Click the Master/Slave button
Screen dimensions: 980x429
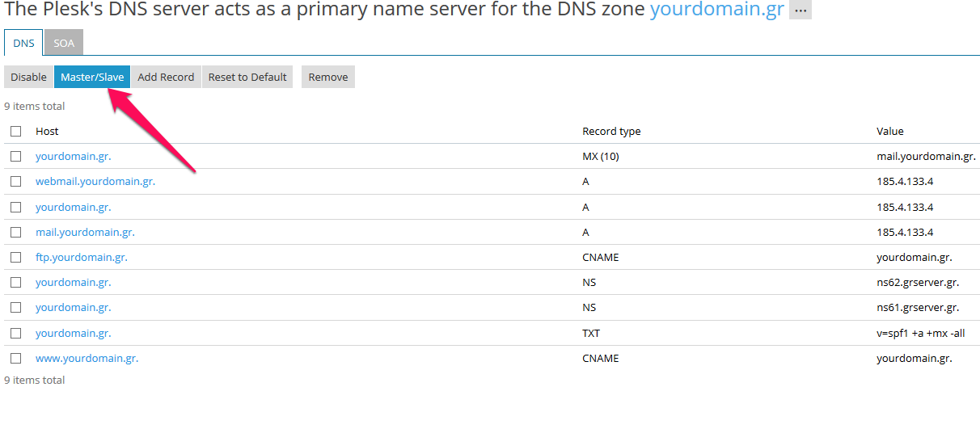click(x=92, y=77)
